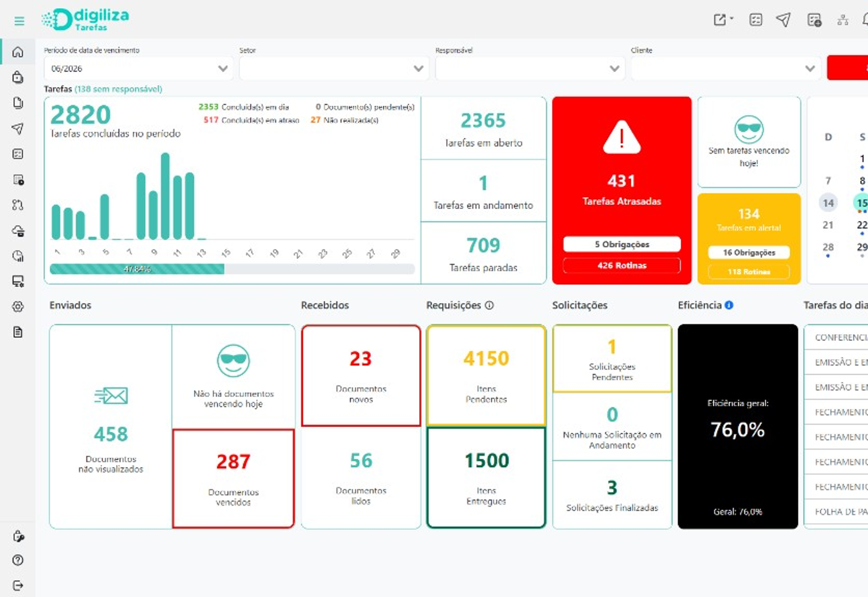Screen dimensions: 868x597
Task: Open the checklist icon in top bar
Action: coord(755,20)
